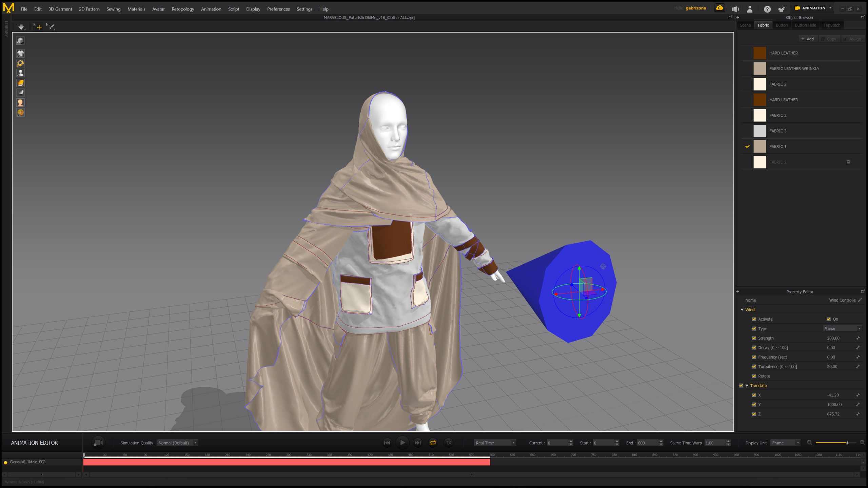The image size is (868, 488).
Task: Click the avatar display icon in viewport
Action: 20,73
